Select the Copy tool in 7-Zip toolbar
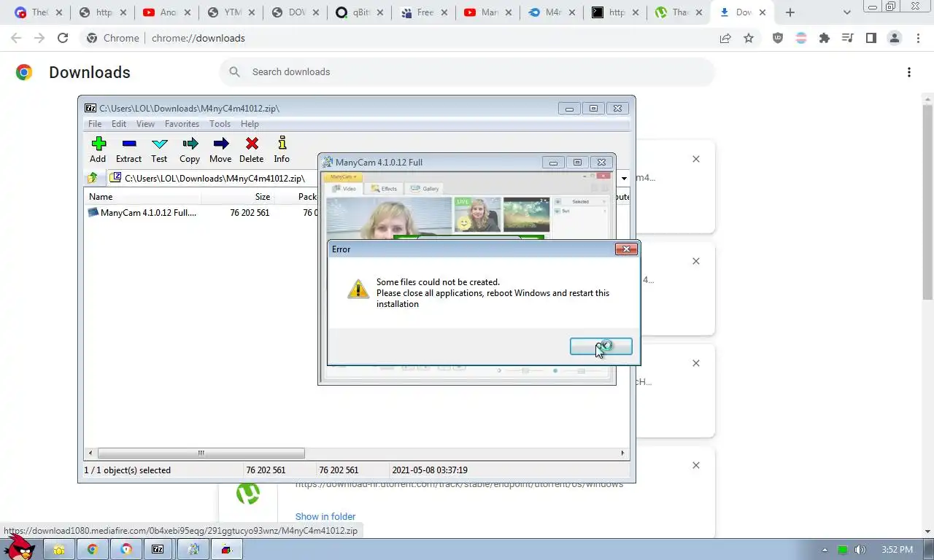Screen dimensions: 934x560 [190, 150]
